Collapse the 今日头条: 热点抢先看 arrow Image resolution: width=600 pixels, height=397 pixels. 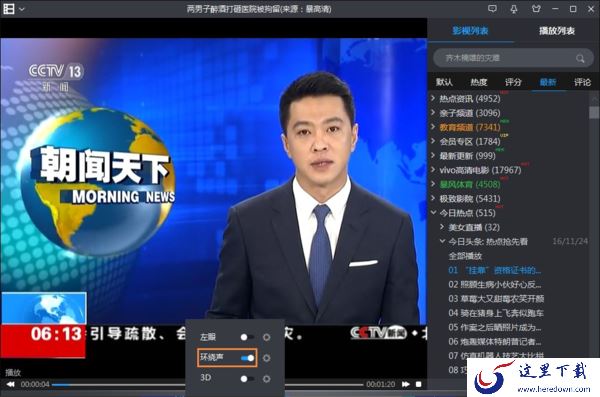click(x=442, y=241)
